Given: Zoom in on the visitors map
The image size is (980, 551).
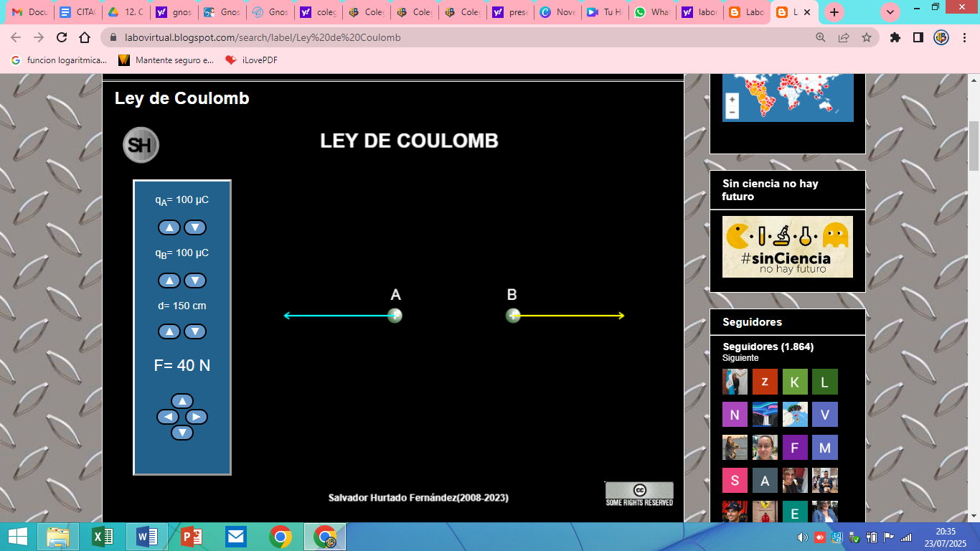Looking at the screenshot, I should click(x=732, y=100).
